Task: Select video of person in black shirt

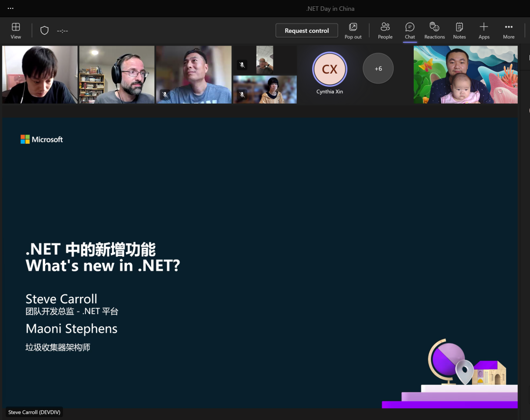Action: click(40, 75)
